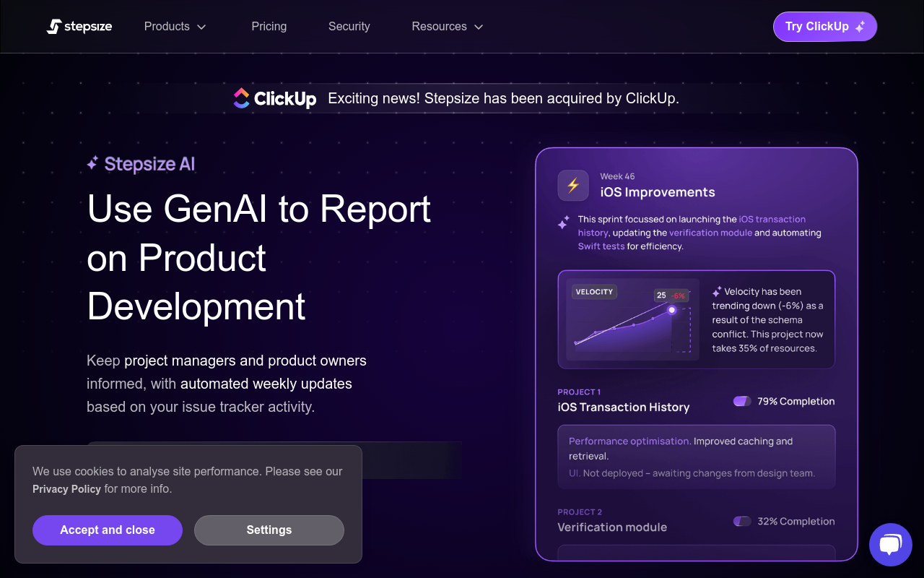This screenshot has width=924, height=578.
Task: Open the Pricing page
Action: pos(269,26)
